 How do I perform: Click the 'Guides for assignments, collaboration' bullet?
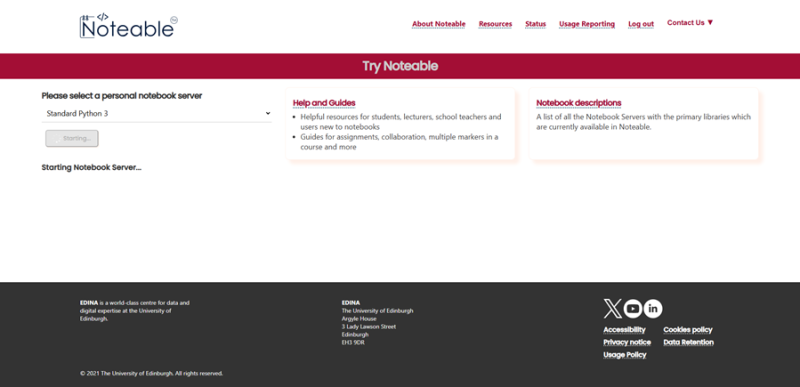pyautogui.click(x=399, y=142)
